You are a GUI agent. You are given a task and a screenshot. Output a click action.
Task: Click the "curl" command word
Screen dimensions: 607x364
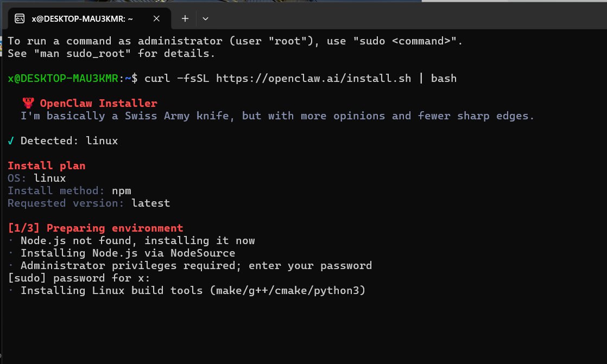coord(157,79)
